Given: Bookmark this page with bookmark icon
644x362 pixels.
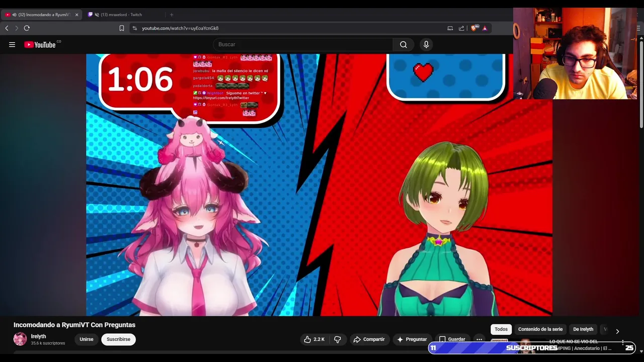Looking at the screenshot, I should coord(122,28).
